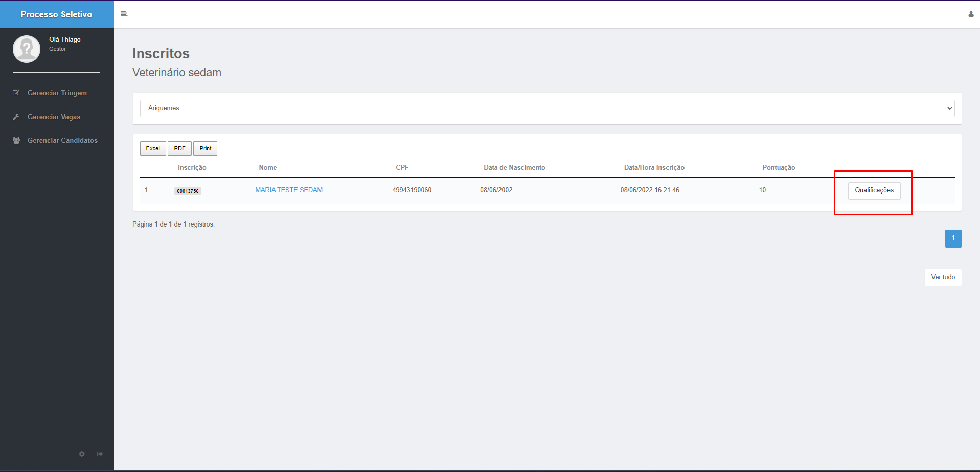
Task: Click the registration badge 00013756
Action: click(188, 191)
